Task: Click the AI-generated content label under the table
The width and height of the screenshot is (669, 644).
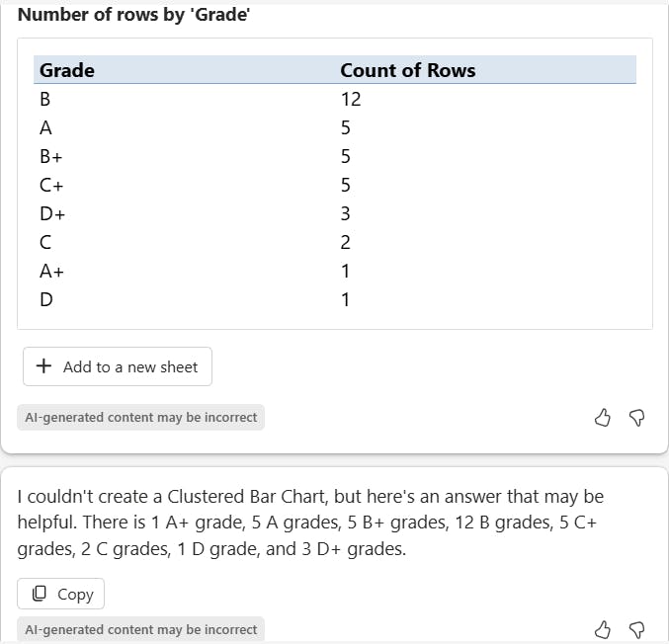Action: (x=141, y=418)
